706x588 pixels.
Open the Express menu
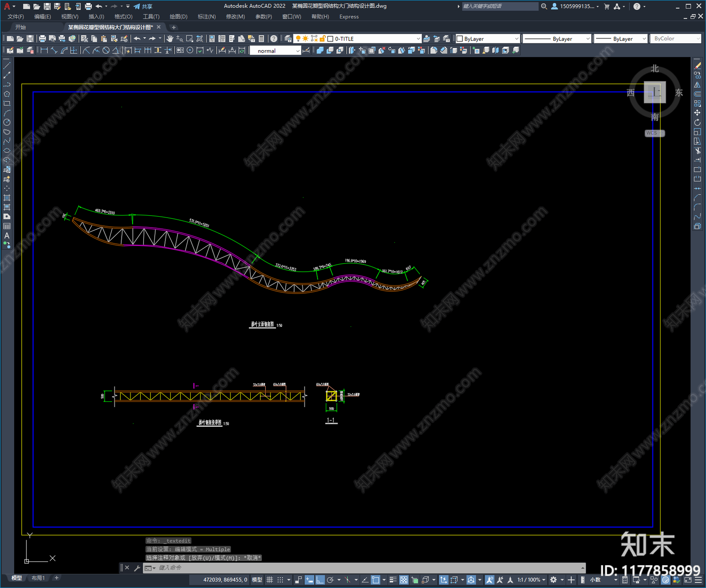tap(349, 16)
